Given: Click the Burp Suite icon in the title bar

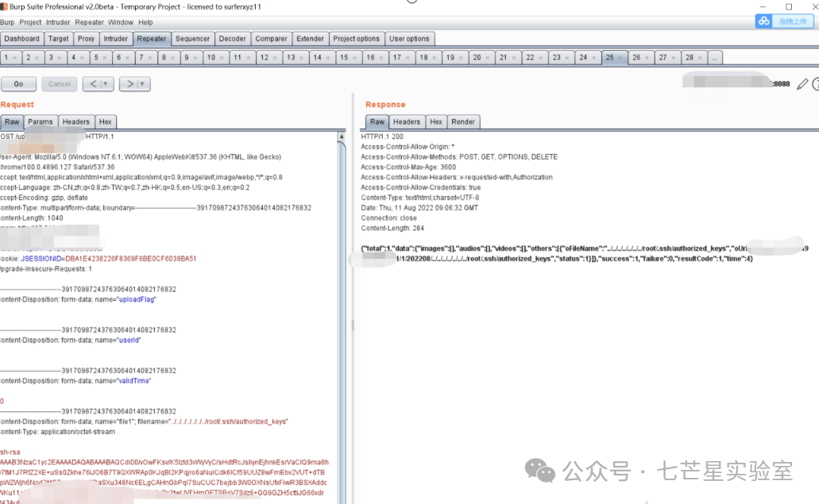Looking at the screenshot, I should tap(6, 6).
